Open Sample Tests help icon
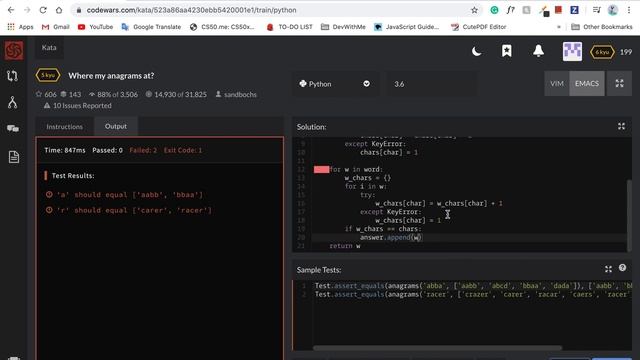Image resolution: width=640 pixels, height=360 pixels. (x=622, y=268)
